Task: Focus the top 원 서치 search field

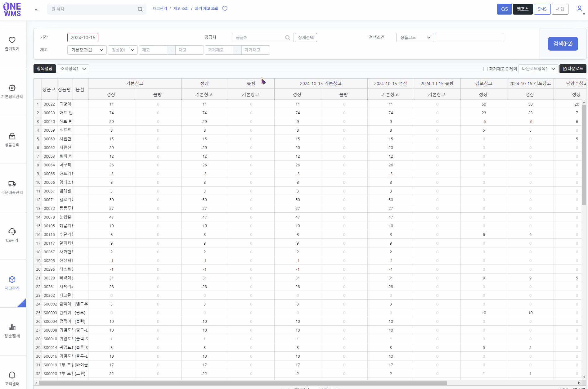Action: (x=93, y=9)
